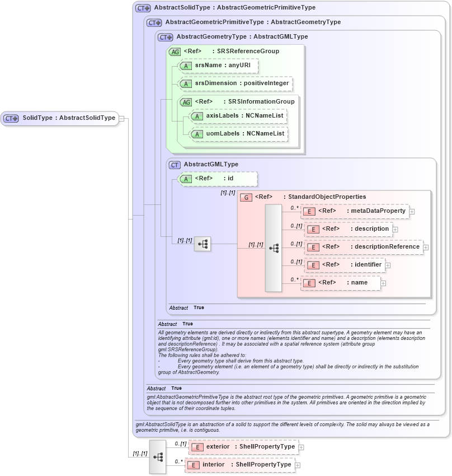Screen dimensions: 452x476
Task: Click the CT icon of AbstractGMLType box
Action: (x=175, y=165)
